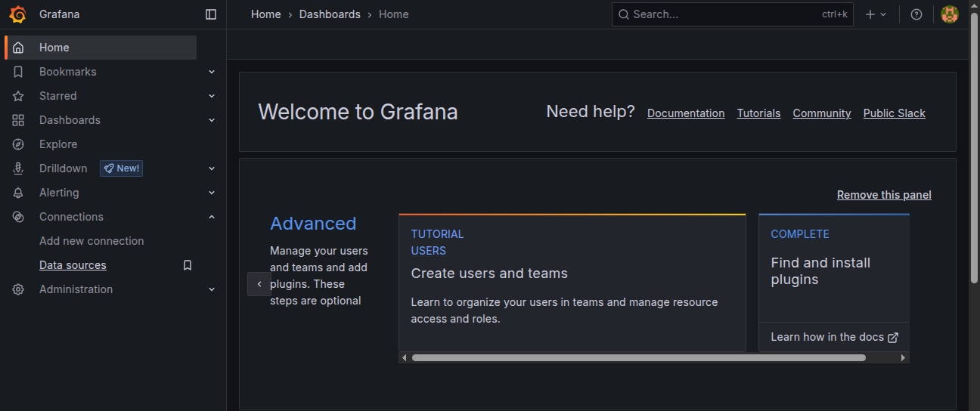Open the help question mark icon
This screenshot has height=411, width=980.
pos(916,14)
